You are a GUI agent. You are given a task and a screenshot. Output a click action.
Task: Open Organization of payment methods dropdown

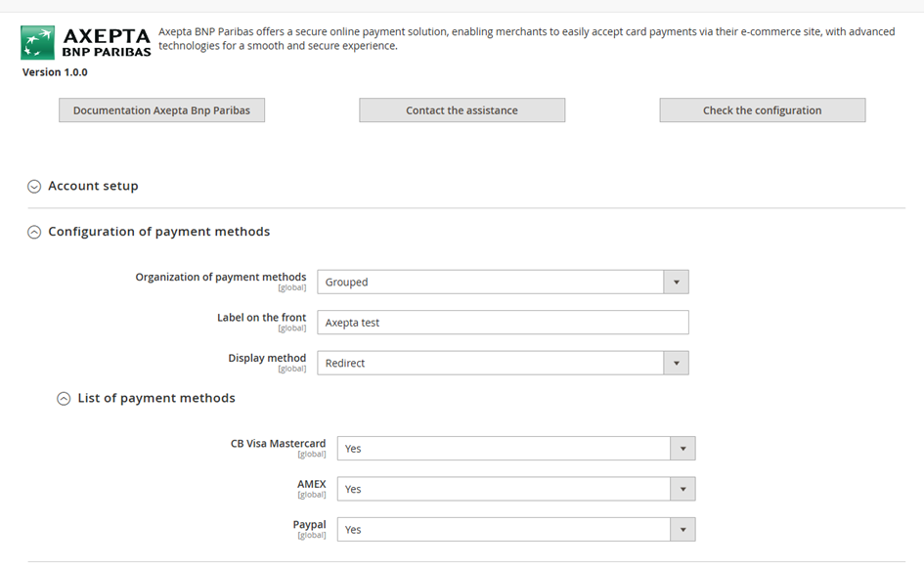491,283
